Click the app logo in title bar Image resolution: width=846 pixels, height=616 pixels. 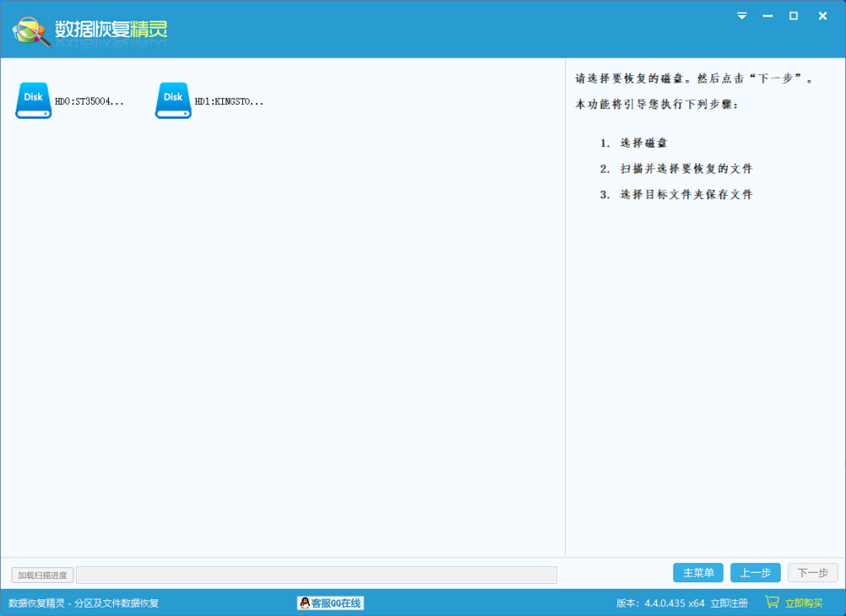31,31
